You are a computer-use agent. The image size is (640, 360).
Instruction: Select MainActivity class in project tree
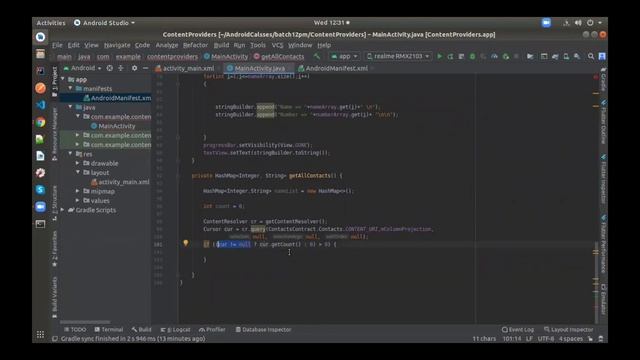click(113, 126)
